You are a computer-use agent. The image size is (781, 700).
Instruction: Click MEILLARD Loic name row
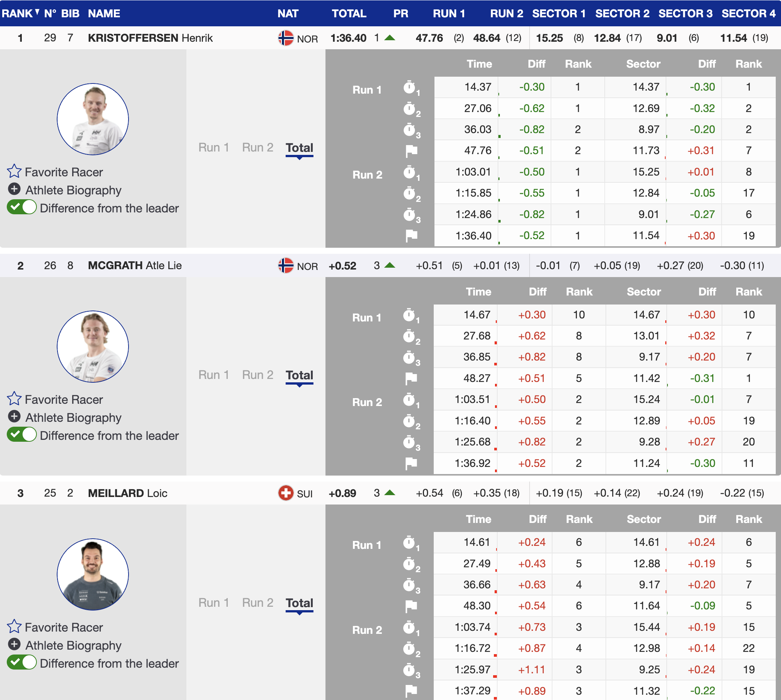[x=127, y=493]
